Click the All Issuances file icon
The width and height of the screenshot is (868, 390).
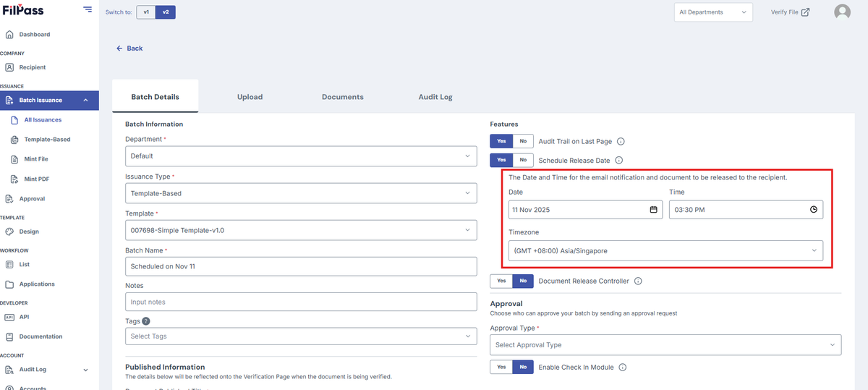point(16,120)
